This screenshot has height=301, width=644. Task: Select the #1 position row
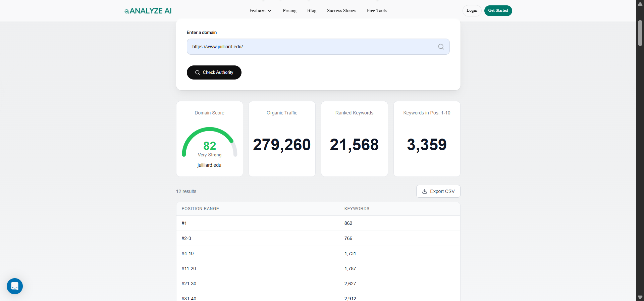318,223
